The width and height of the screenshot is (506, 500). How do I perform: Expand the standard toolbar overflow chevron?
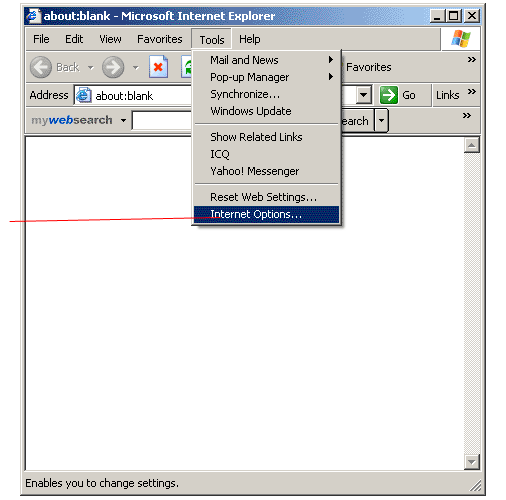point(471,60)
